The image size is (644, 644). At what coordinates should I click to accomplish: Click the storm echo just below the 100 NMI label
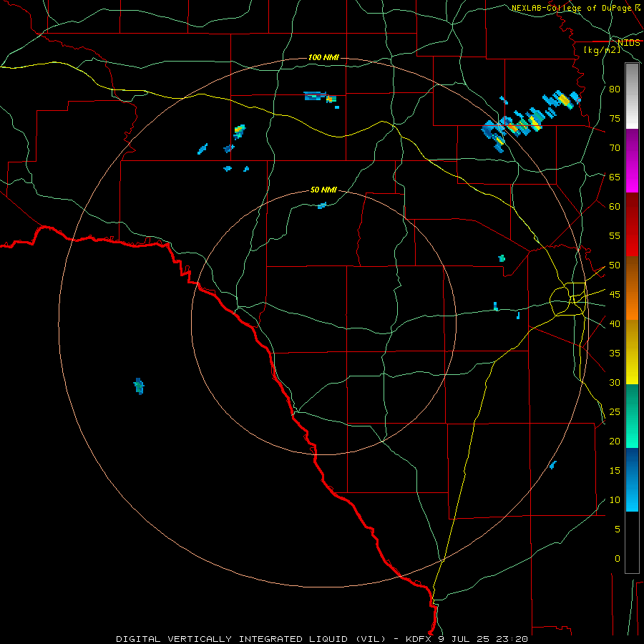[321, 98]
